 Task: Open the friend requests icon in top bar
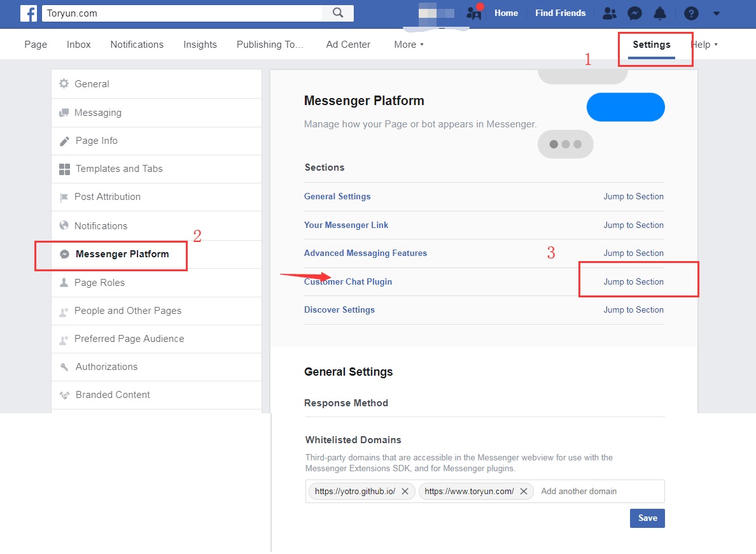coord(610,13)
